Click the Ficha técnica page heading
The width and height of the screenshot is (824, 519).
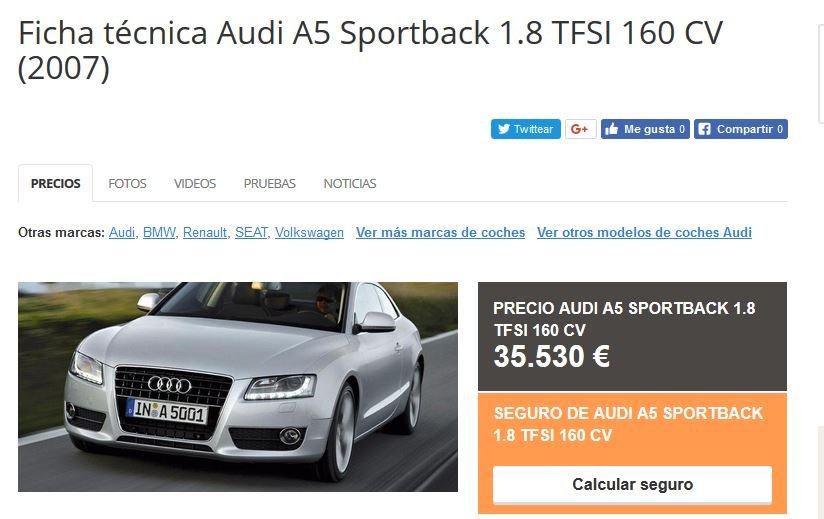tap(370, 50)
